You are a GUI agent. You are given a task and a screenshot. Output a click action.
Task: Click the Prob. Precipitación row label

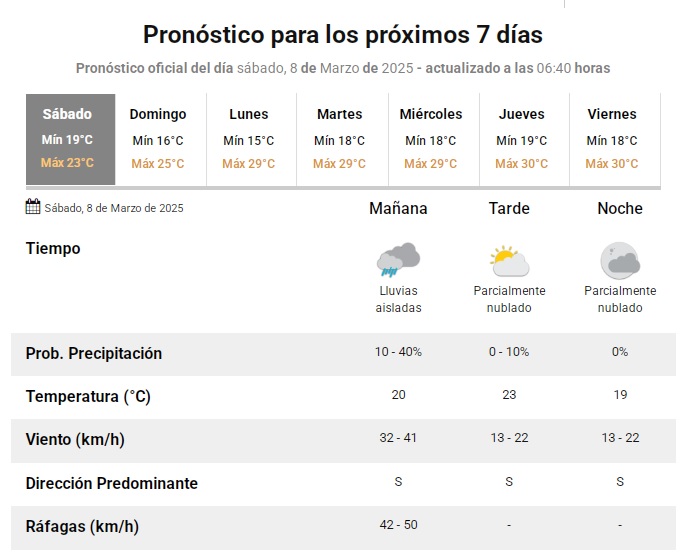tap(93, 353)
